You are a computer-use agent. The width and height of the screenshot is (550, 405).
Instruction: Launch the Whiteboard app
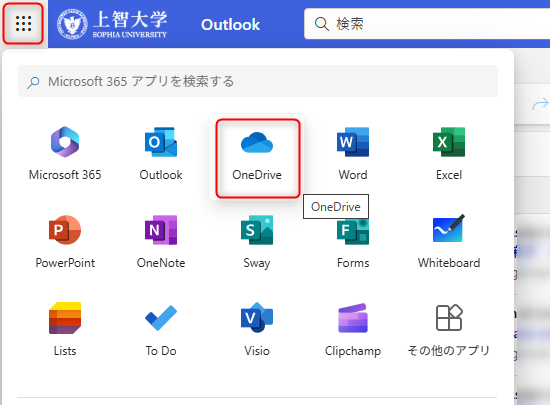coord(449,242)
